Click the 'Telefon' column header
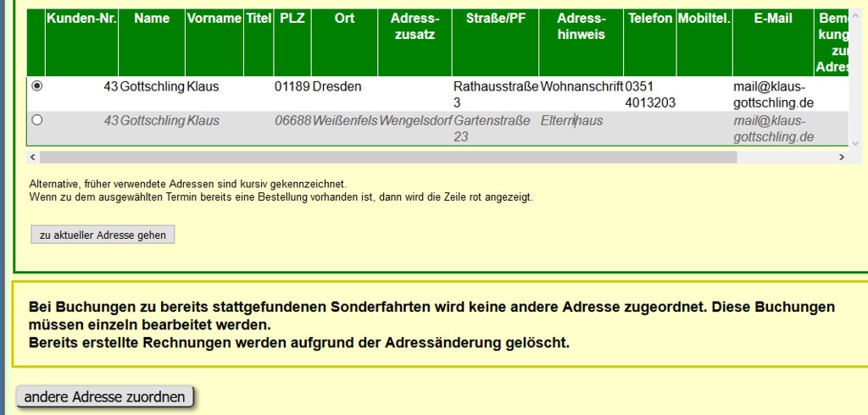This screenshot has width=868, height=415. click(x=650, y=19)
